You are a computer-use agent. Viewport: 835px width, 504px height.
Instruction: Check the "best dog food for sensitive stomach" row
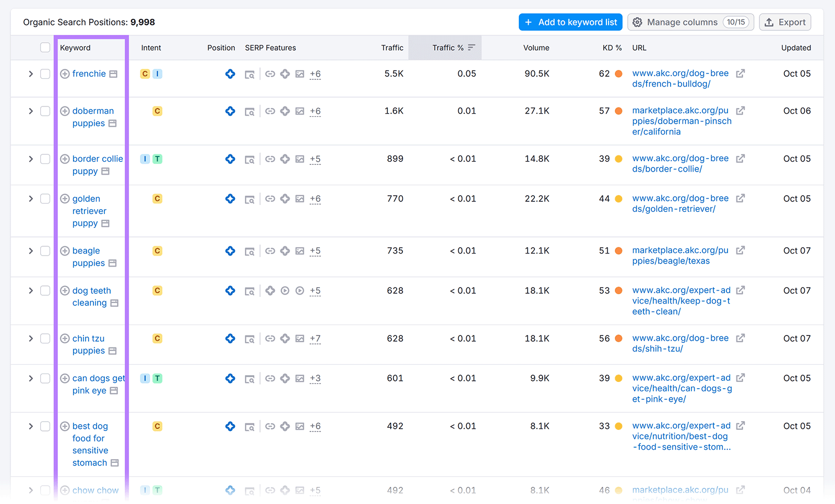pos(45,426)
